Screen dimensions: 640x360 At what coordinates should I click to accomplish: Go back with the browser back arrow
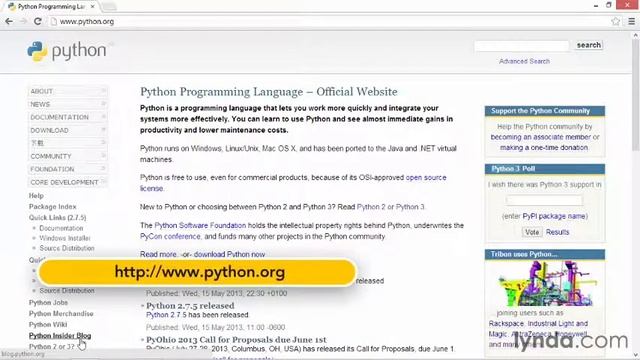point(9,21)
